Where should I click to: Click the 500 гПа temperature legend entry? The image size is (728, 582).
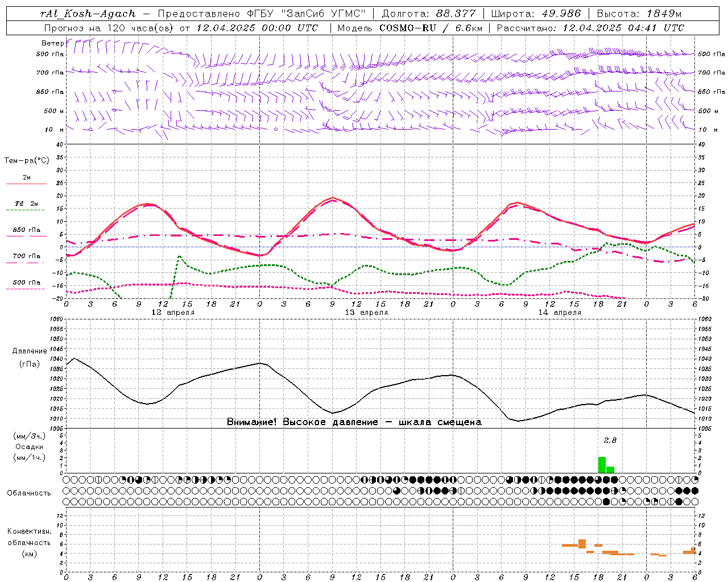pos(27,282)
